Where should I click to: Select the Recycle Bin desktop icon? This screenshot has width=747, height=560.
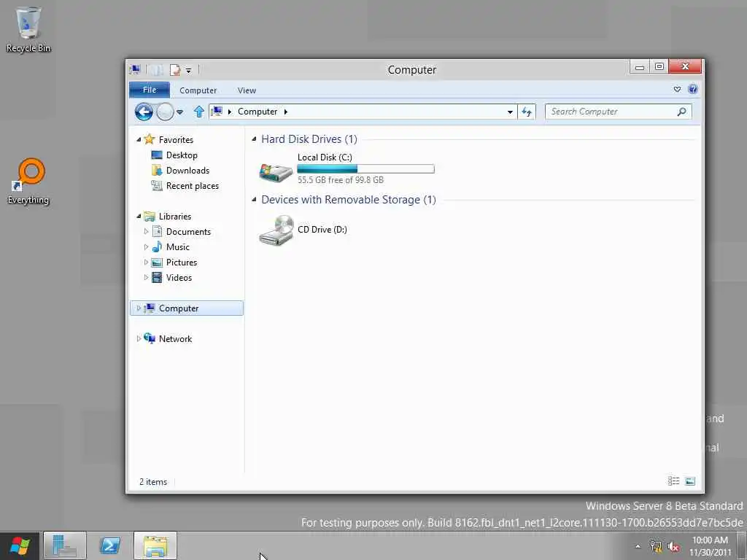coord(28,29)
